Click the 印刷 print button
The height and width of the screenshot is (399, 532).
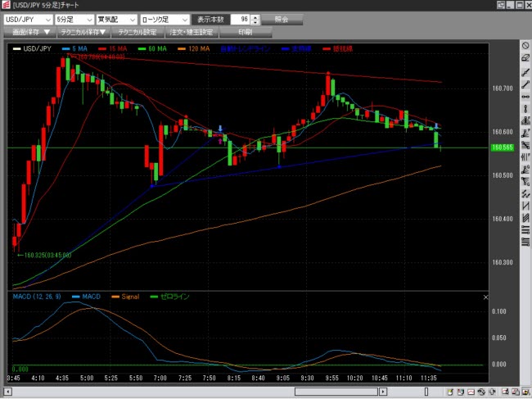pos(246,32)
